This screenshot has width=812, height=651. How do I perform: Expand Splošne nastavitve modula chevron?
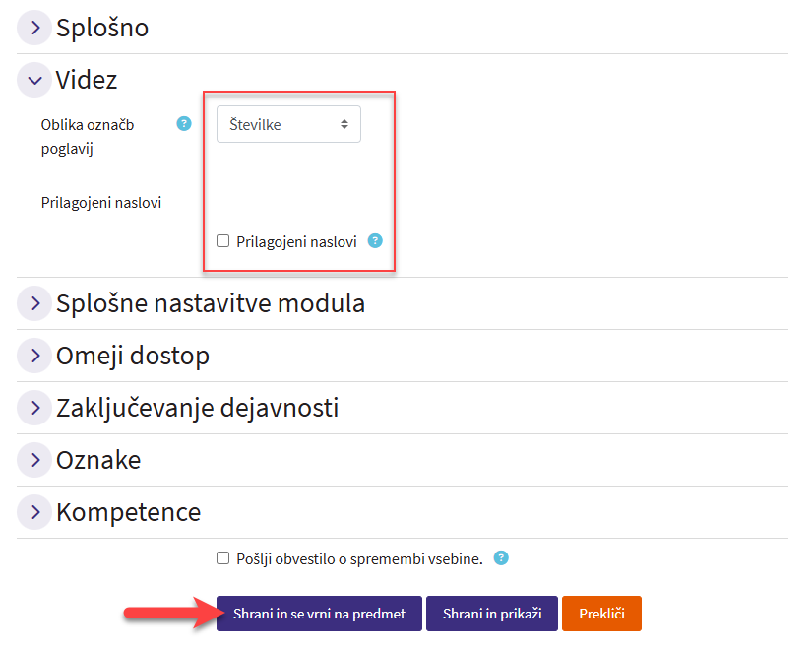34,303
